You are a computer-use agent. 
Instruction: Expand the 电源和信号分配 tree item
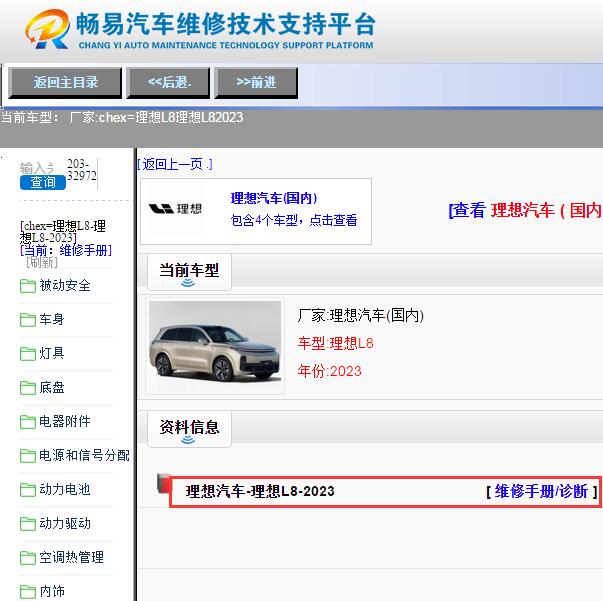coord(84,456)
